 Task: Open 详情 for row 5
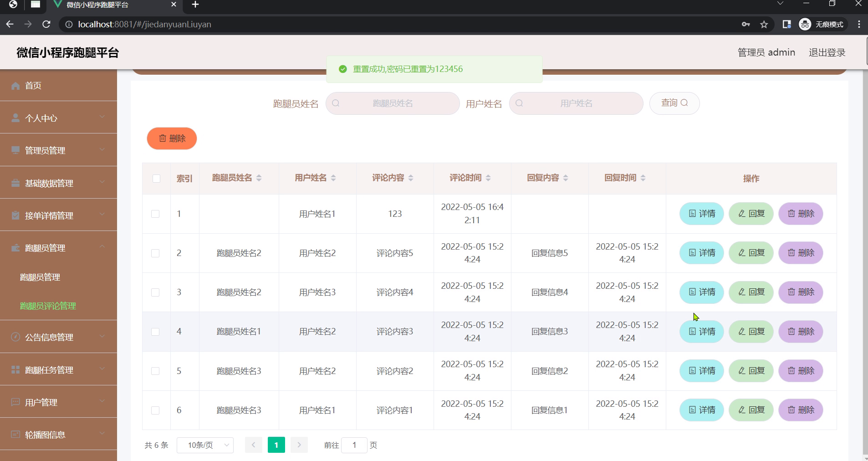click(x=702, y=371)
